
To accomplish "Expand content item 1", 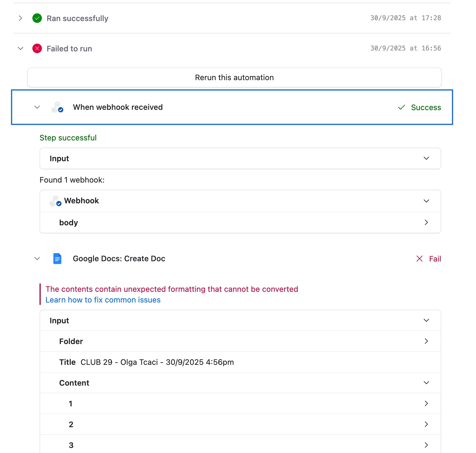I will (426, 403).
